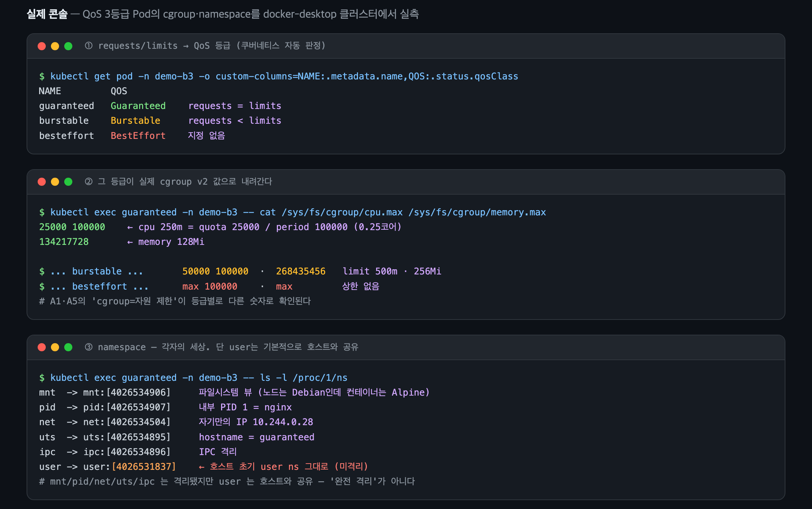Click the 'pid:[4026534907]' namespace entry

click(127, 407)
